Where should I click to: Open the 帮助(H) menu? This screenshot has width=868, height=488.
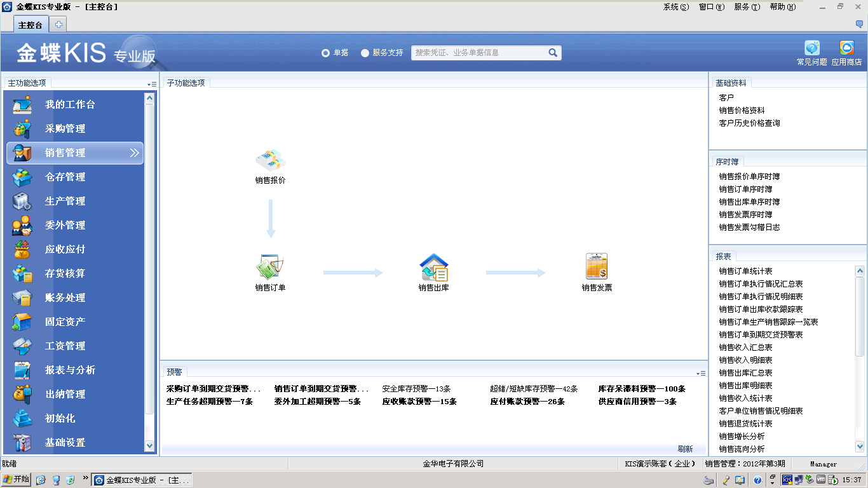click(x=782, y=7)
